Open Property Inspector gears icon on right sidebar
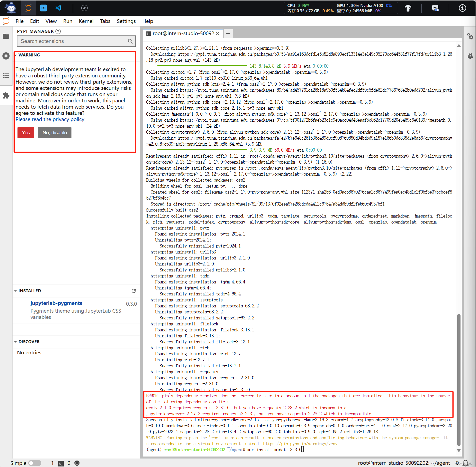The image size is (476, 467). [470, 36]
